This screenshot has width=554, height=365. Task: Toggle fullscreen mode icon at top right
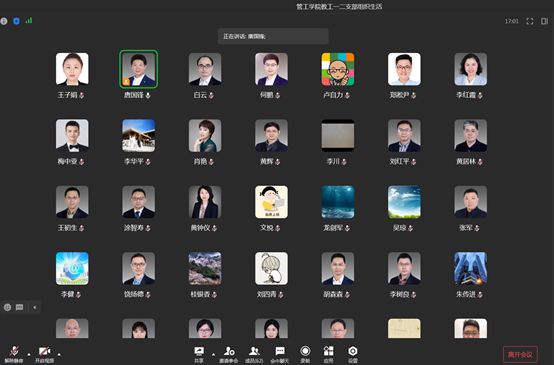point(530,21)
